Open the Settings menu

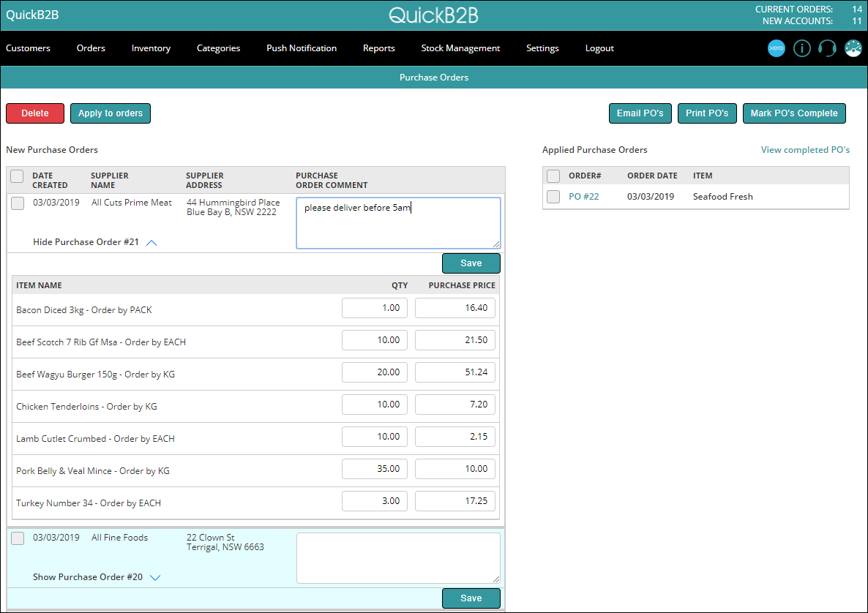[x=542, y=48]
